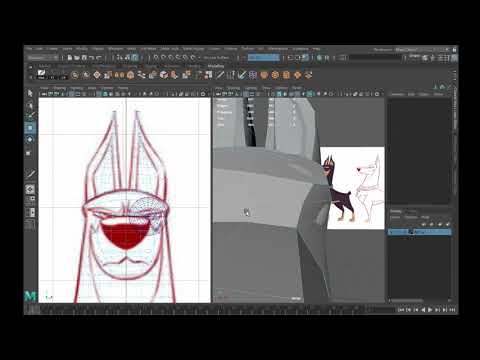Toggle snap to points magnet
The width and height of the screenshot is (480, 360).
point(171,58)
